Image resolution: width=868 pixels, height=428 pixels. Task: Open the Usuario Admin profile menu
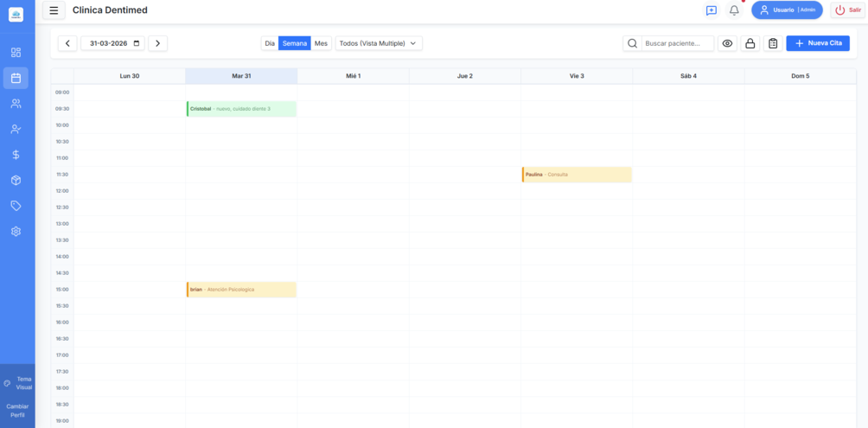pos(787,10)
